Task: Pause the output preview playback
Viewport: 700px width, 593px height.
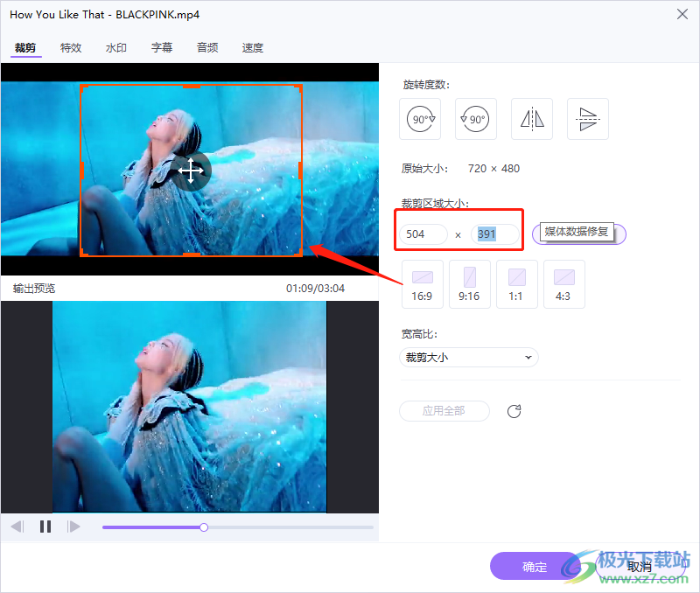Action: click(x=45, y=527)
